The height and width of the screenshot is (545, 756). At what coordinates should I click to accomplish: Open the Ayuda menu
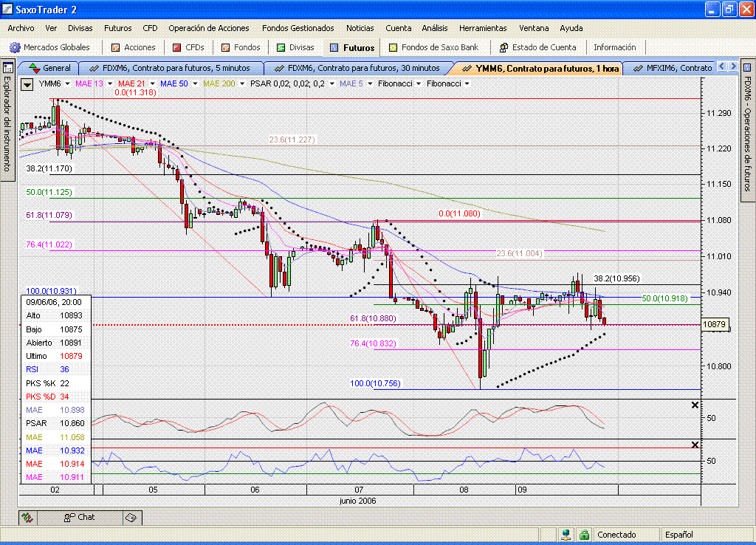pyautogui.click(x=571, y=28)
